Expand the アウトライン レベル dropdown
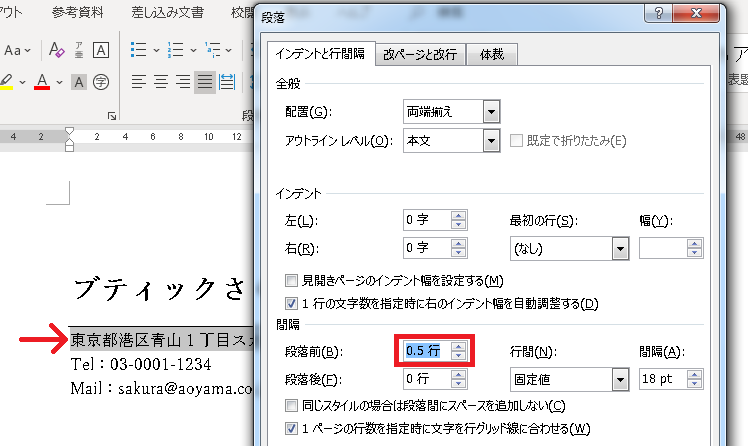This screenshot has width=748, height=446. pyautogui.click(x=490, y=141)
